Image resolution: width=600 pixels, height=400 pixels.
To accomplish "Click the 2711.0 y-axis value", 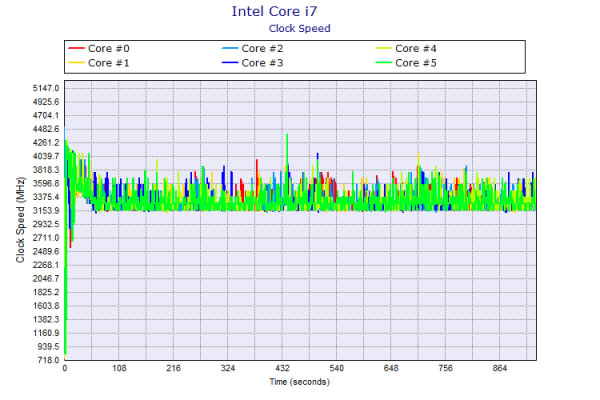I will pyautogui.click(x=46, y=238).
